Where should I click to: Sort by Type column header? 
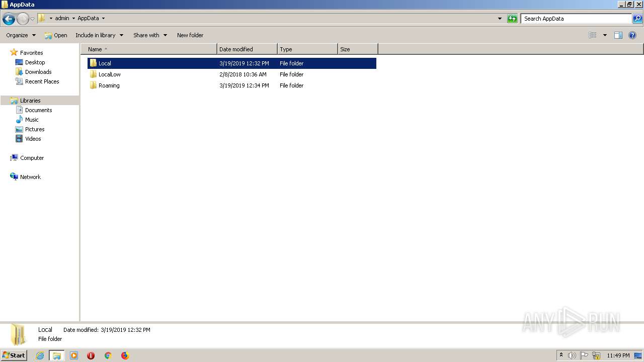click(307, 49)
